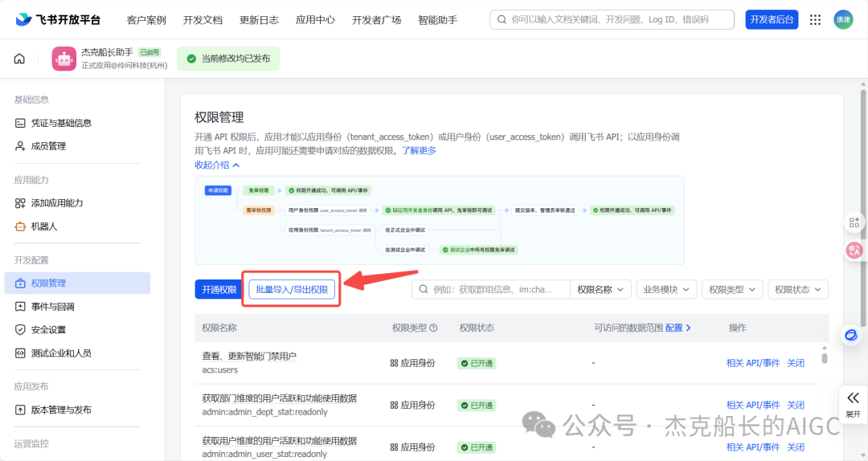Open 相关 API/事件 for admin_dept_stat row
868x461 pixels.
click(753, 405)
